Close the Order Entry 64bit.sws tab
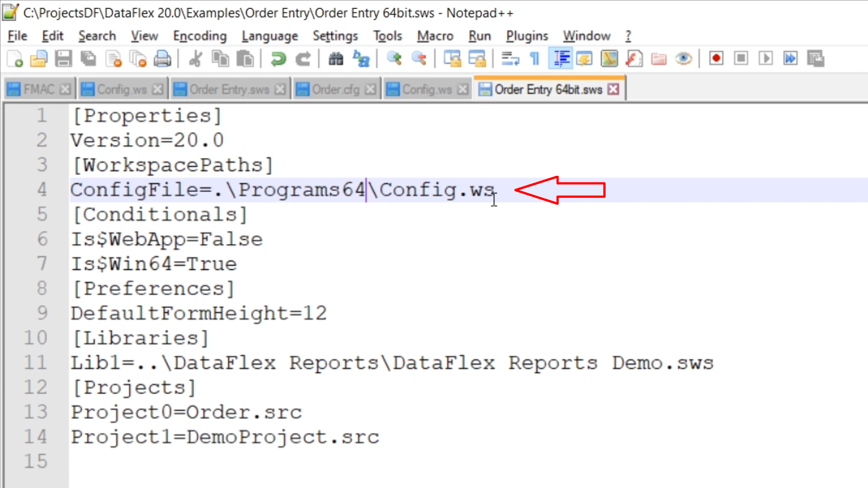The image size is (868, 488). point(613,89)
